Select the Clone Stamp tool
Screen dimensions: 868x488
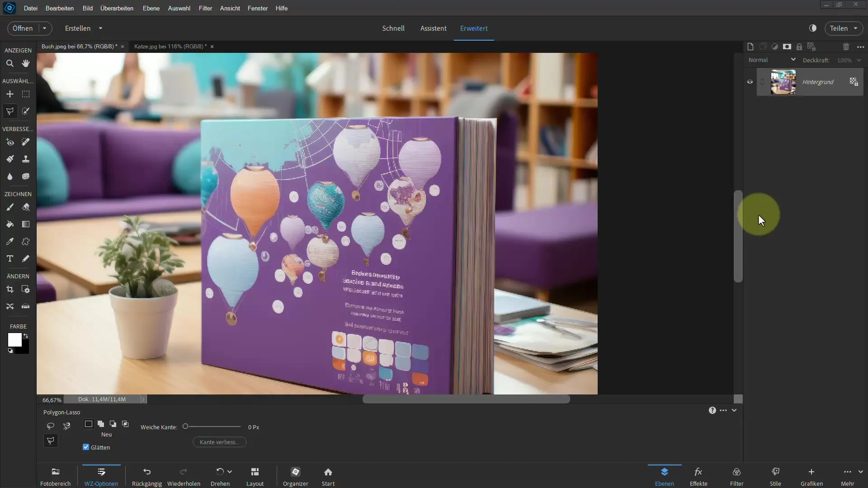coord(26,159)
